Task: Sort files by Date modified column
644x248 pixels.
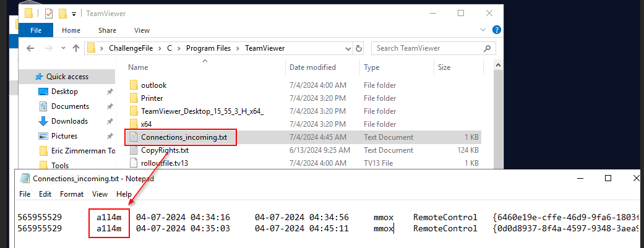Action: 312,67
